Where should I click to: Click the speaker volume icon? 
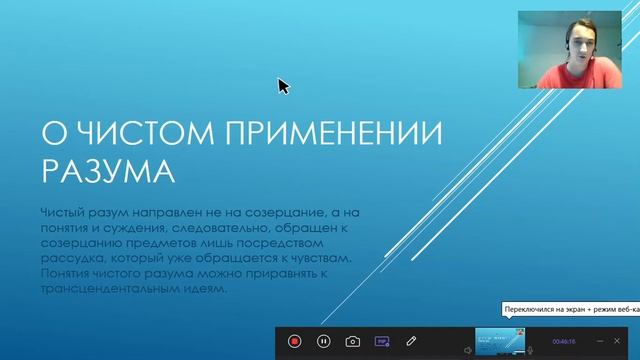468,350
